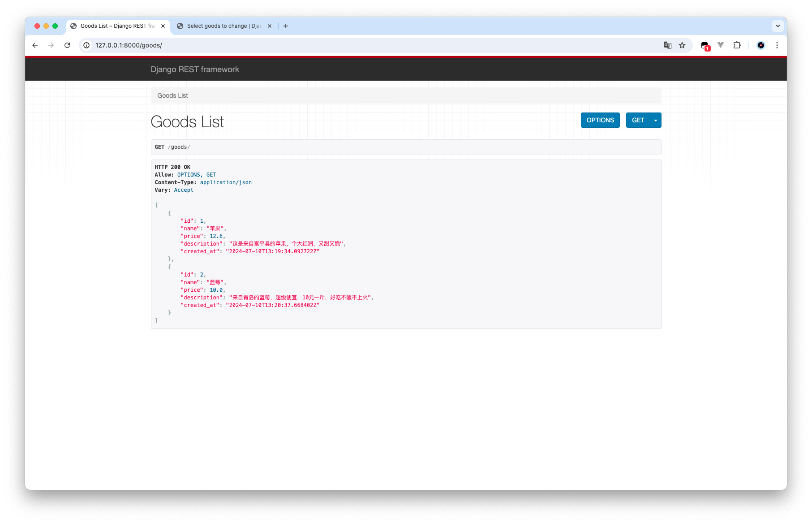The image size is (812, 523).
Task: Click the browser forward arrow
Action: 51,45
